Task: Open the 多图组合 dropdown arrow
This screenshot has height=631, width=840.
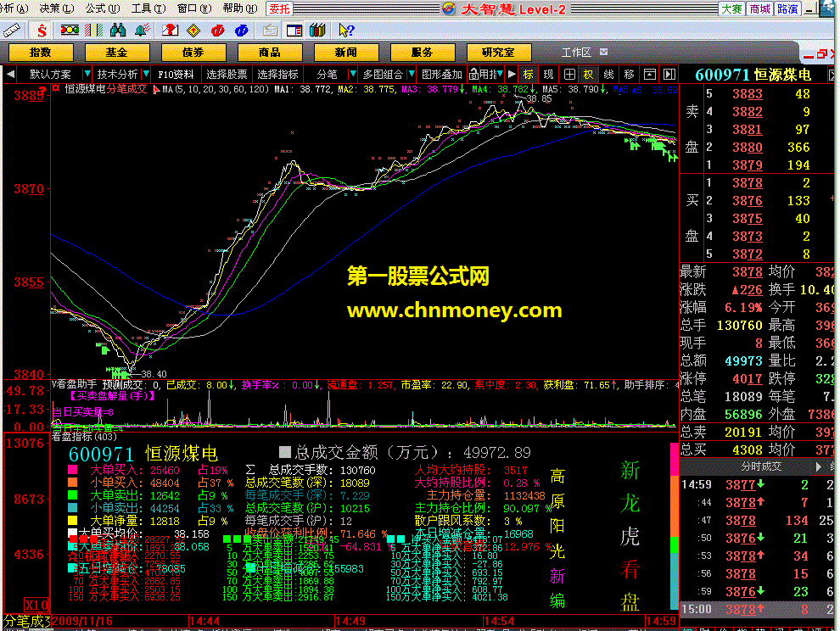Action: [x=412, y=74]
